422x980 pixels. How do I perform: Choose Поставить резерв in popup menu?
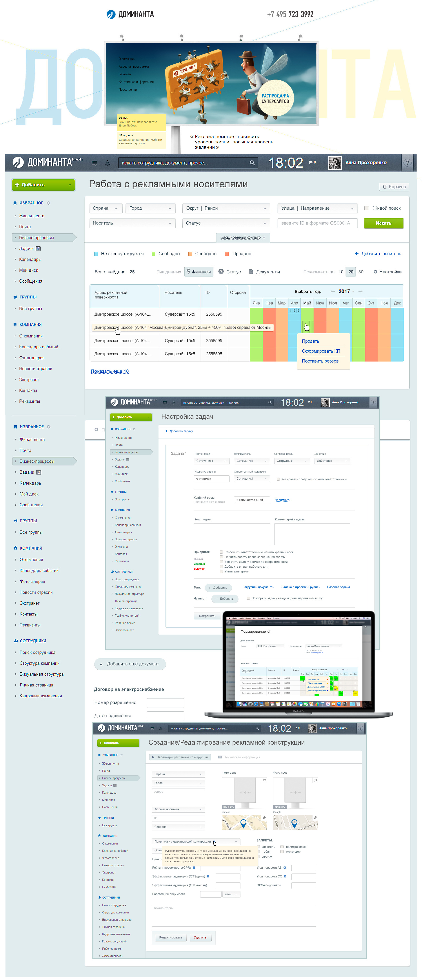point(320,361)
